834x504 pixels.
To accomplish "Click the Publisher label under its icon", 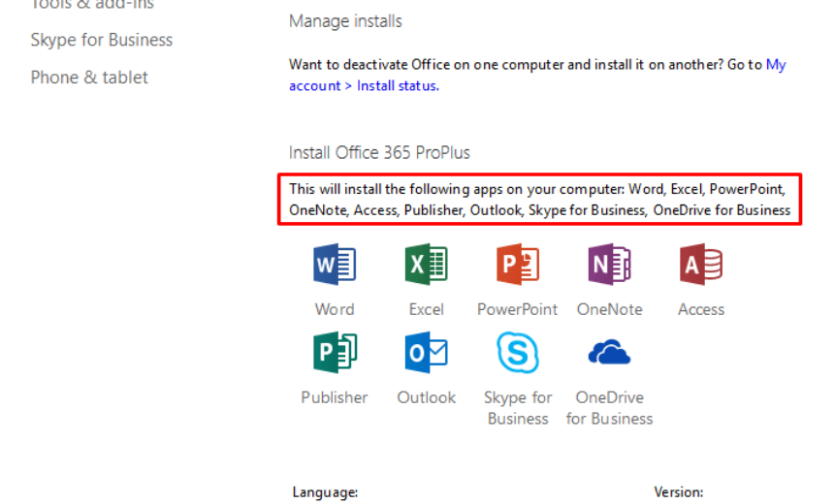I will [x=335, y=397].
